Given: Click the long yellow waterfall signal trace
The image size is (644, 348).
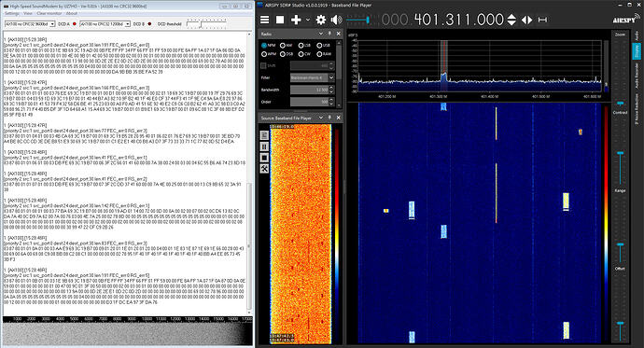Looking at the screenshot, I should pos(497,193).
